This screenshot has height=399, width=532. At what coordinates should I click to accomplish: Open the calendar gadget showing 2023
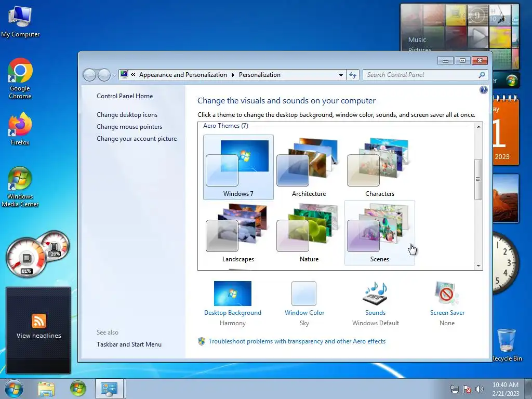point(506,130)
